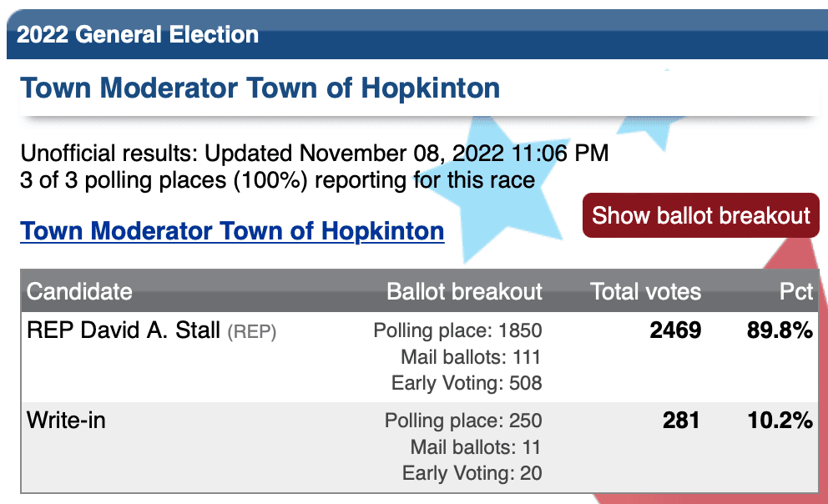Click Early Voting: 508 breakout text

[467, 383]
